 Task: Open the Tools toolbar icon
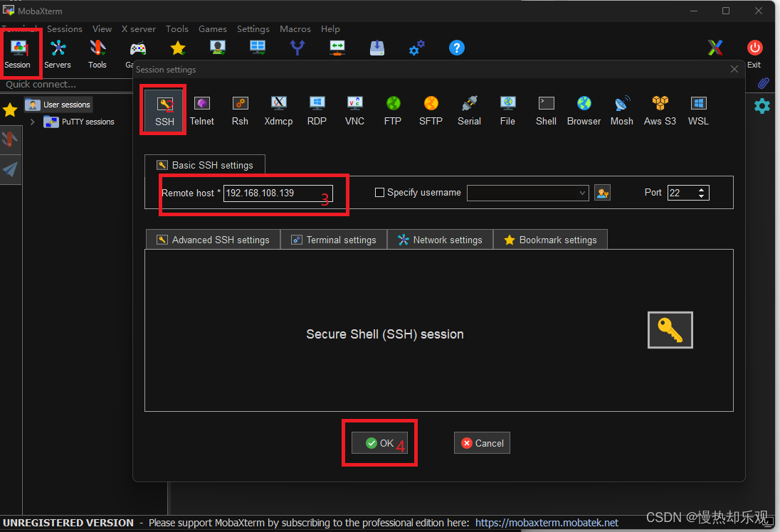point(97,54)
